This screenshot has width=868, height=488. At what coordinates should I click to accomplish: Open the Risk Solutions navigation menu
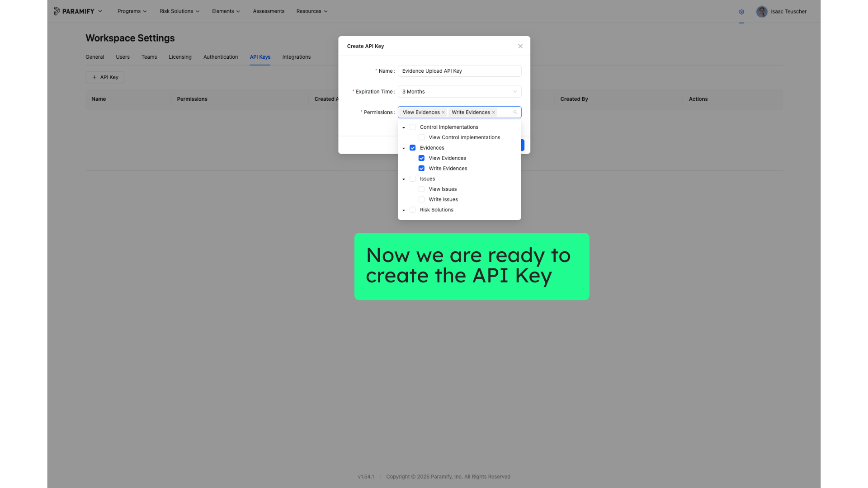(x=179, y=11)
